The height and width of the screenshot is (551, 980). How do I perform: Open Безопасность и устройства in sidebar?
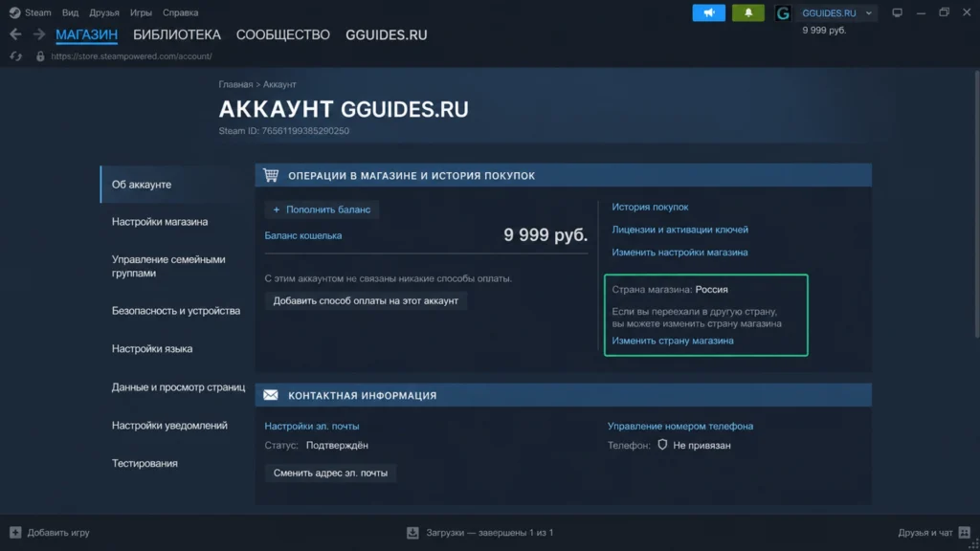point(176,311)
